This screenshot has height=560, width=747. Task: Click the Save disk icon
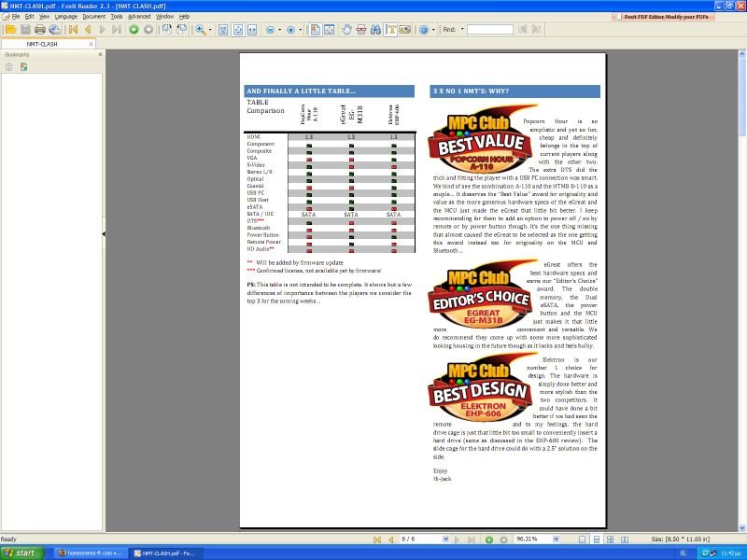click(25, 30)
